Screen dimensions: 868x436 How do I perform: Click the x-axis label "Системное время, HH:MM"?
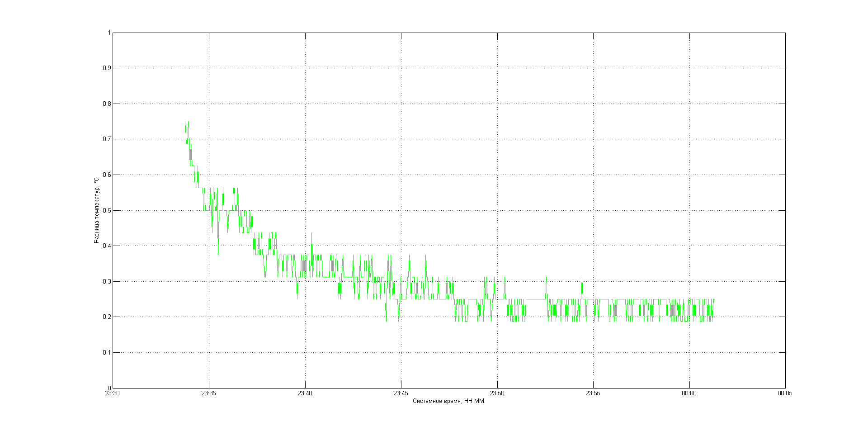pos(448,401)
